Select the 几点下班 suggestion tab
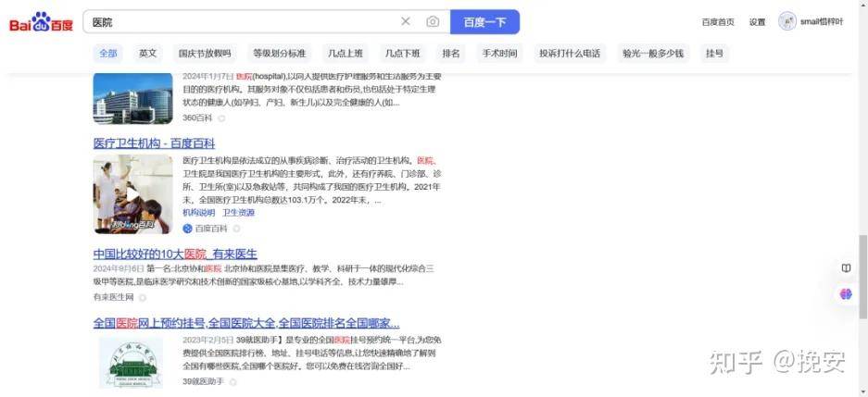 click(402, 54)
